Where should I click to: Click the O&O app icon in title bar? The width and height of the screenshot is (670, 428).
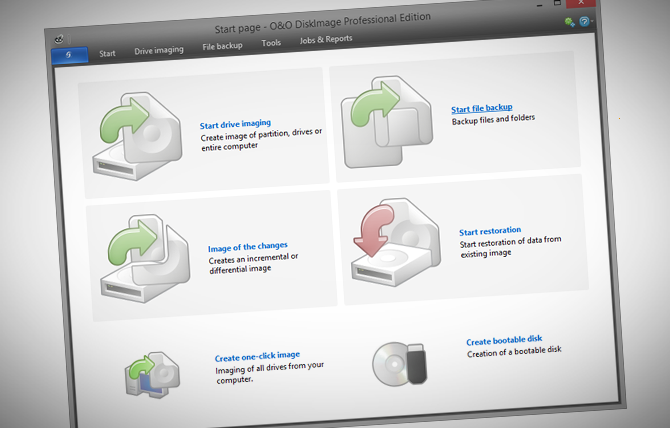pyautogui.click(x=59, y=40)
